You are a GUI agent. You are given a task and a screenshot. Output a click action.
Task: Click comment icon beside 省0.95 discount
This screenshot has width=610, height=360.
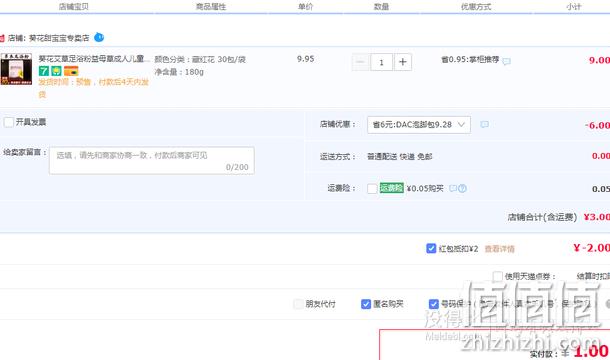pyautogui.click(x=507, y=61)
